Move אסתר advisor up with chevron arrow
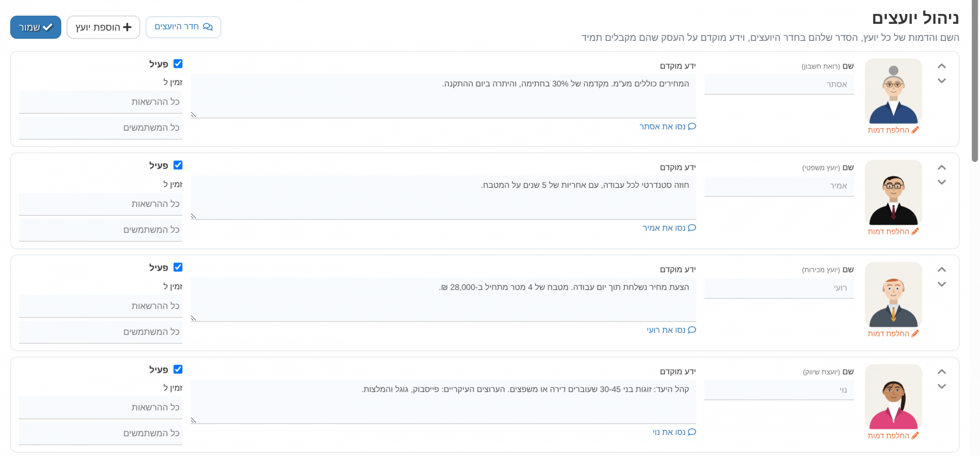This screenshot has width=980, height=456. 942,66
